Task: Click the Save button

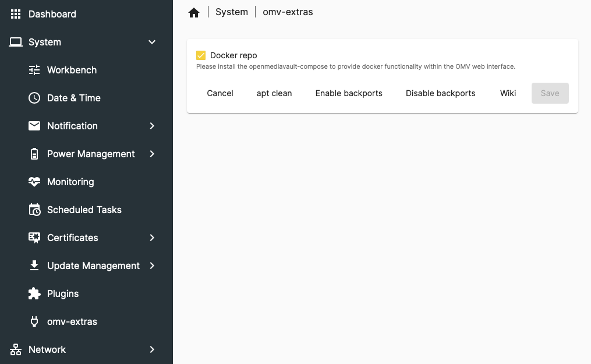Action: click(x=550, y=93)
